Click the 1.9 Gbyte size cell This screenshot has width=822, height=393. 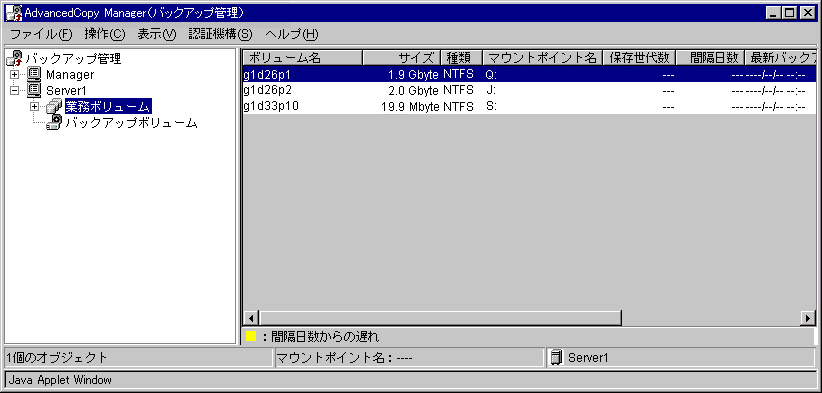413,75
